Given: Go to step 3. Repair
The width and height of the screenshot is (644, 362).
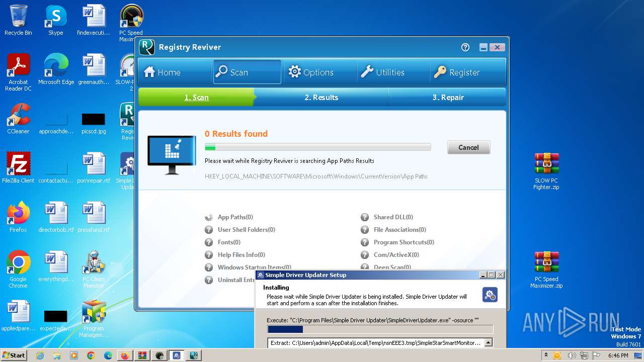Looking at the screenshot, I should point(448,98).
